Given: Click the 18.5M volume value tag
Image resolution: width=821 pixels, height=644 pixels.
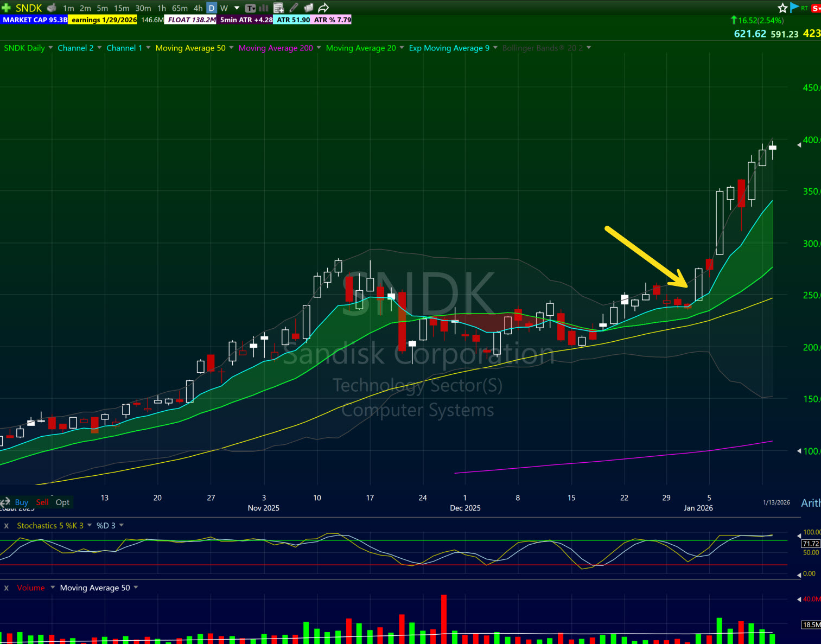Looking at the screenshot, I should click(x=811, y=624).
